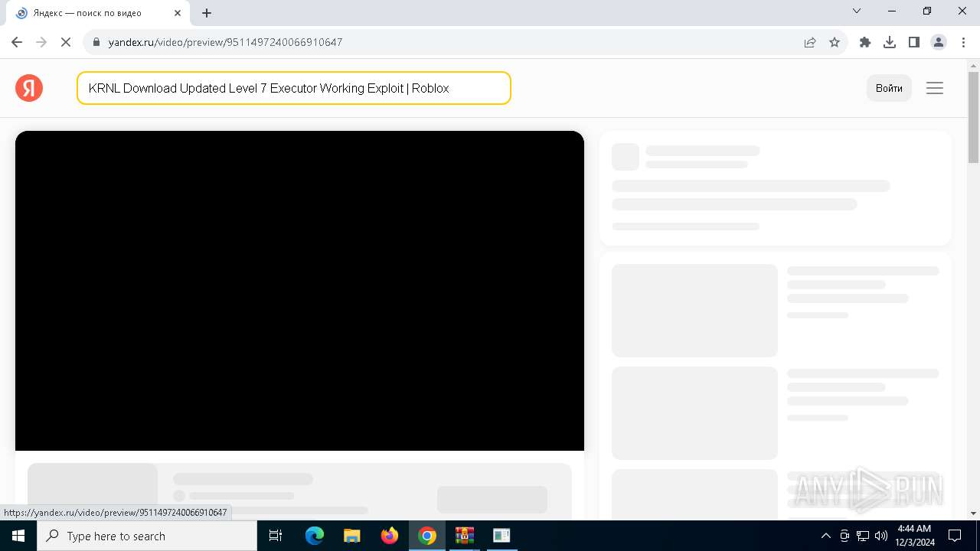The height and width of the screenshot is (551, 980).
Task: Bookmark this page with star icon
Action: 835,42
